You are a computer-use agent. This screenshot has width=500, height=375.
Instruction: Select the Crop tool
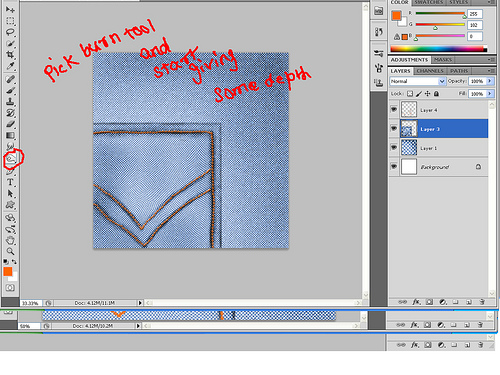coord(10,54)
